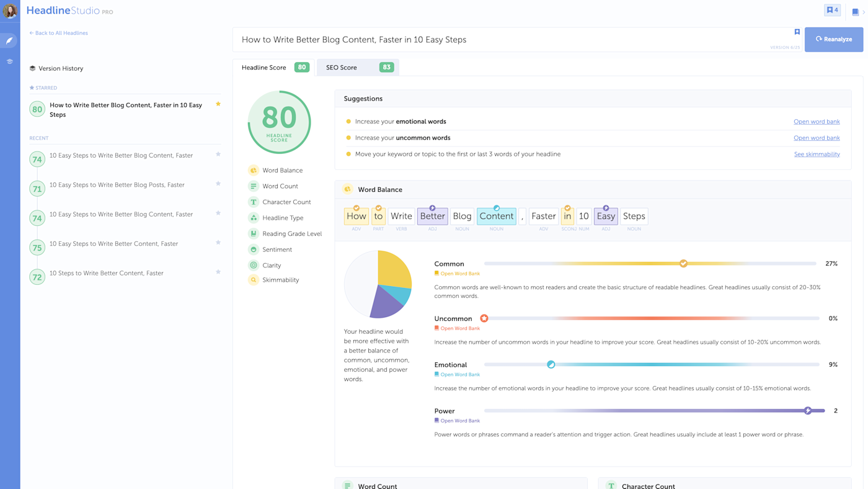868x489 pixels.
Task: Select the word chip 'How'
Action: pos(356,216)
